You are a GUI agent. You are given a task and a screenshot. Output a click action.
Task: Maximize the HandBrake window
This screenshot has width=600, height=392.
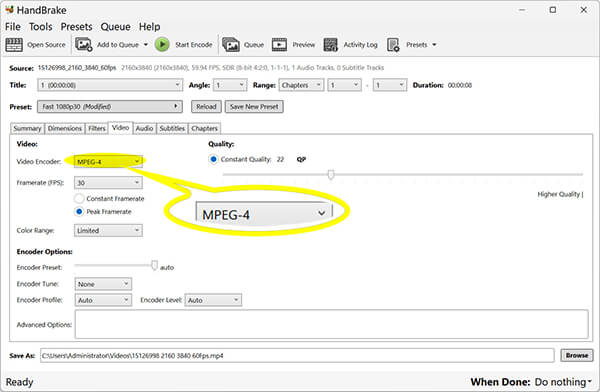(553, 10)
